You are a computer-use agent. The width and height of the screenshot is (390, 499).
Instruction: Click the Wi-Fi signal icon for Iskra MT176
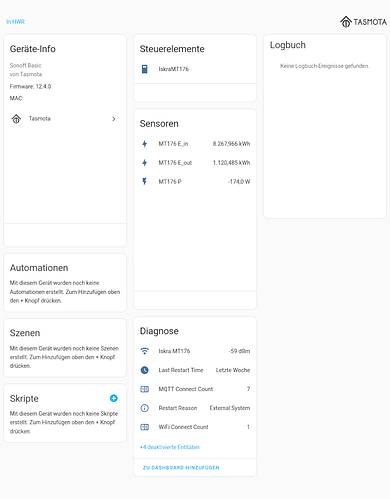coord(145,351)
